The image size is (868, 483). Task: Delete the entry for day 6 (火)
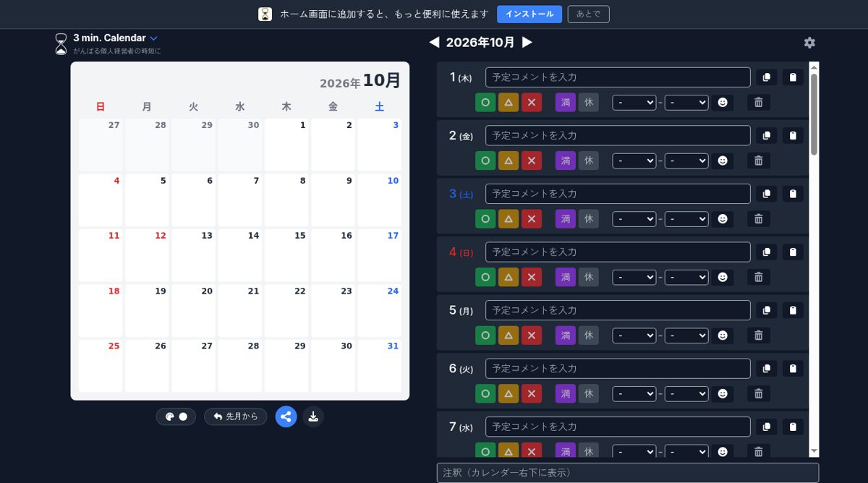758,394
